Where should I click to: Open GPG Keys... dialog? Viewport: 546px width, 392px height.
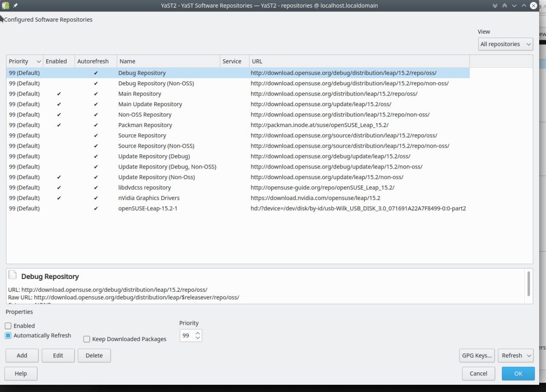click(477, 355)
